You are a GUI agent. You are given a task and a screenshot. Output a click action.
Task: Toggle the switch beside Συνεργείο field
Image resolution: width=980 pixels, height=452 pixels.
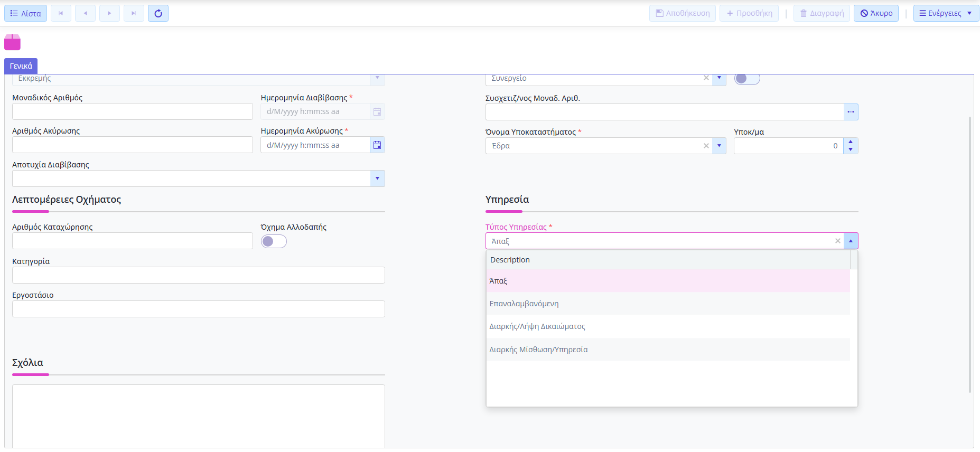click(x=746, y=79)
